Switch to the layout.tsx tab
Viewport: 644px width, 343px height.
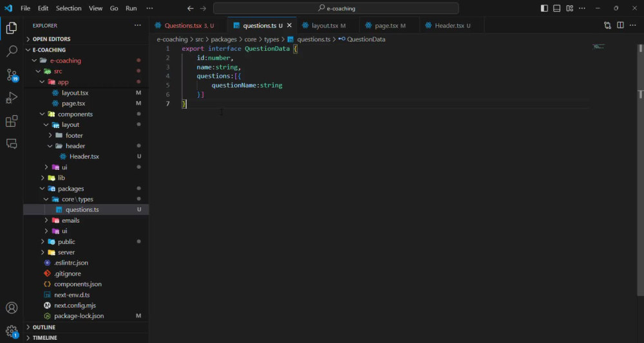(328, 26)
